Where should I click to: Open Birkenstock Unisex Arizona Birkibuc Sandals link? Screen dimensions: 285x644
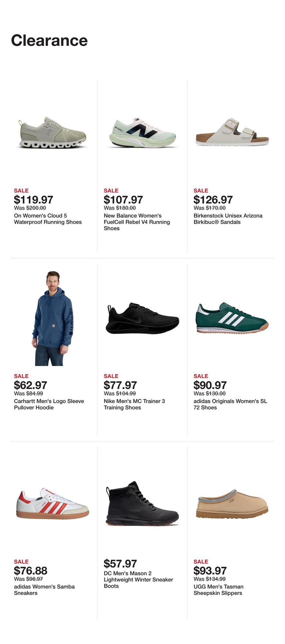tap(228, 219)
